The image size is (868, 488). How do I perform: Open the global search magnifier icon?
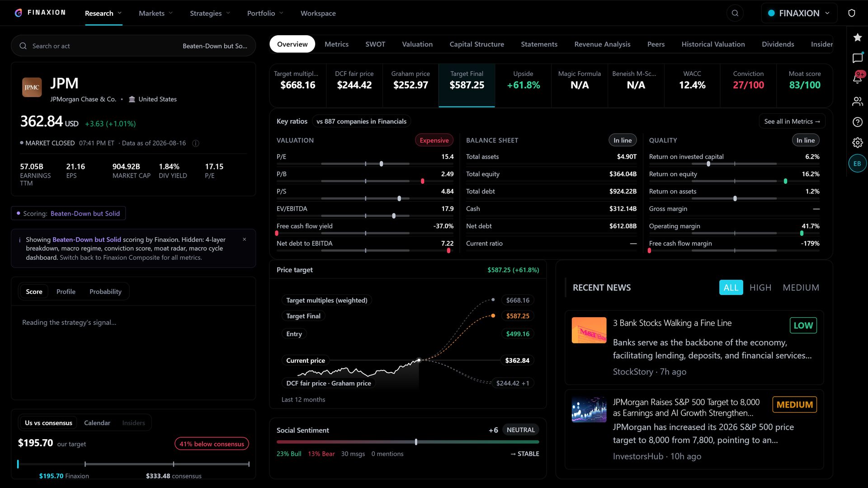[735, 13]
